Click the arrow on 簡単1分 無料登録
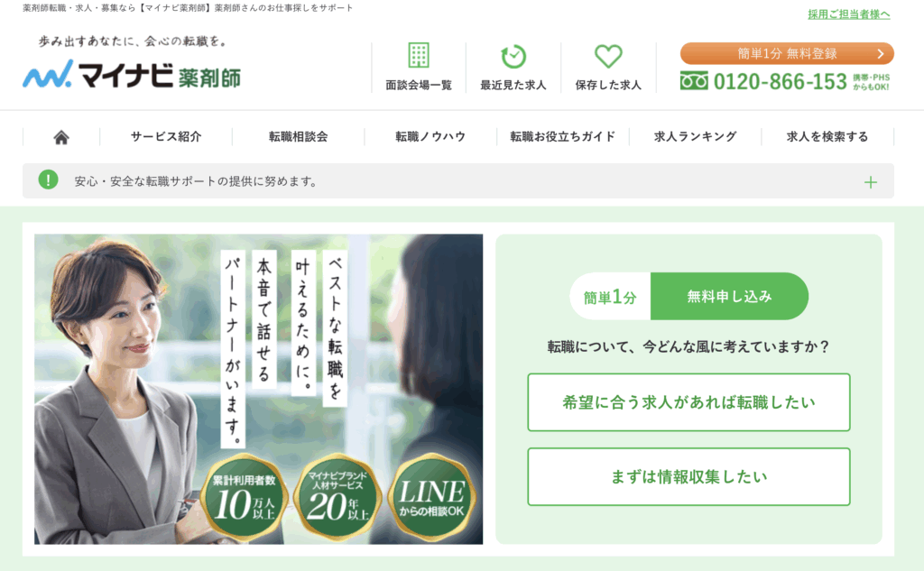This screenshot has height=571, width=924. pos(881,53)
